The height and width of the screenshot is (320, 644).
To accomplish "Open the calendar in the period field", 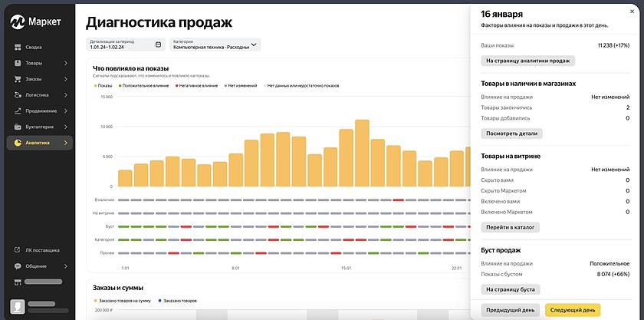I will coord(158,45).
